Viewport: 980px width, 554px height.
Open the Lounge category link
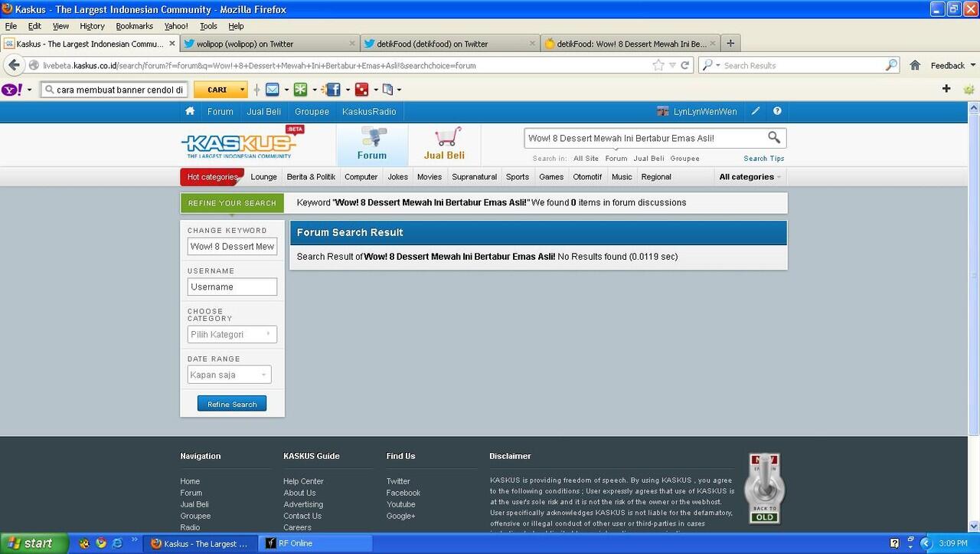(263, 177)
